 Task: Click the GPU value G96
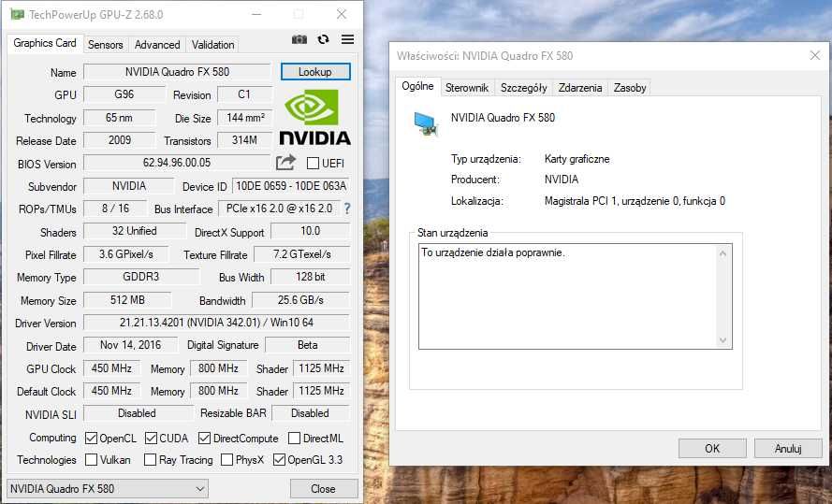pos(124,94)
